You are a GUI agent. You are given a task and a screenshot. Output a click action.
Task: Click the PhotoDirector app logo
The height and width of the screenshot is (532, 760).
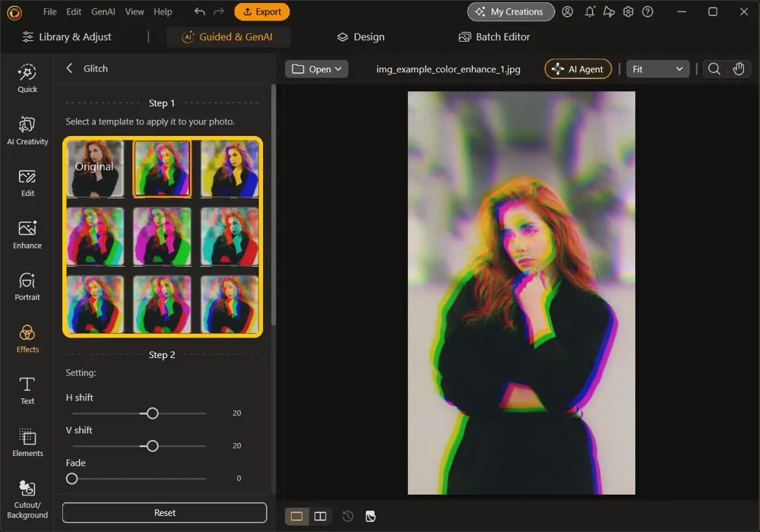[x=14, y=12]
